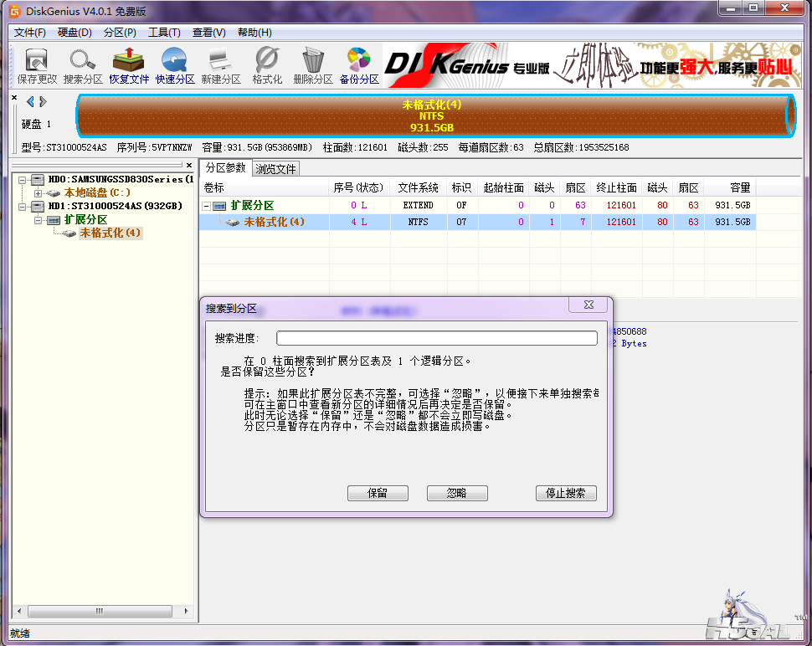Select 未格式化(4) in the disk tree

click(x=110, y=233)
